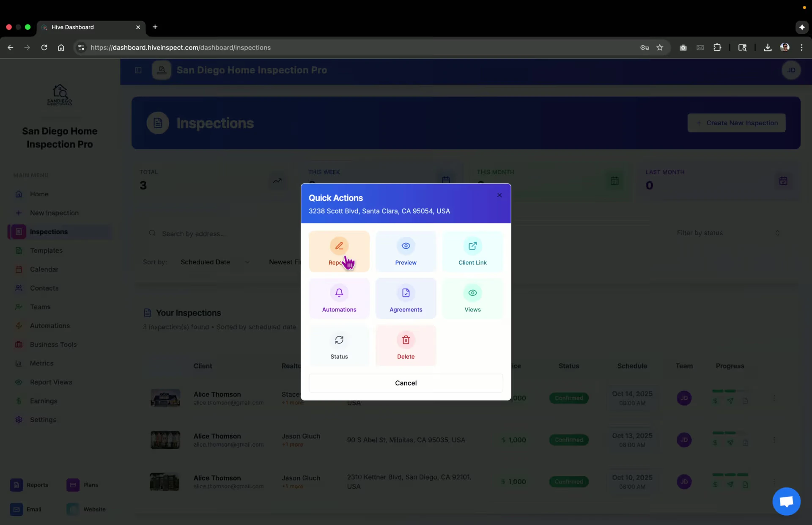This screenshot has width=812, height=525.
Task: Open Metrics in the sidebar
Action: (x=60, y=363)
